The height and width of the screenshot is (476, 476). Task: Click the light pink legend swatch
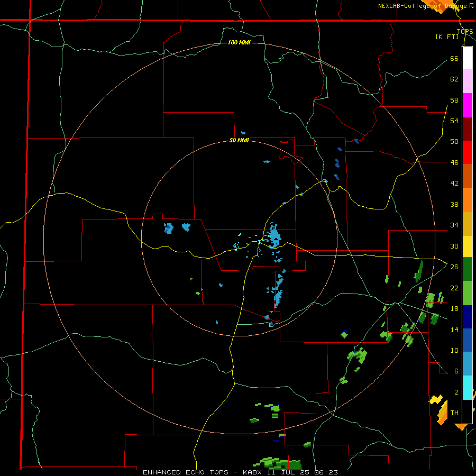coord(467,81)
